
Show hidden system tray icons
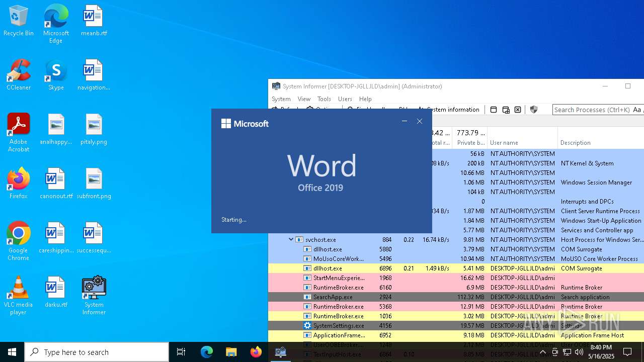click(542, 352)
